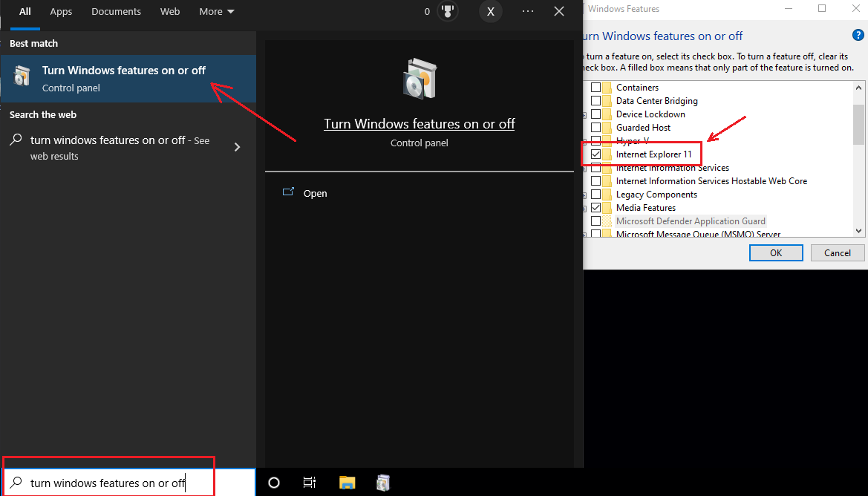The image size is (868, 496).
Task: Maximize the Windows Features window
Action: point(822,8)
